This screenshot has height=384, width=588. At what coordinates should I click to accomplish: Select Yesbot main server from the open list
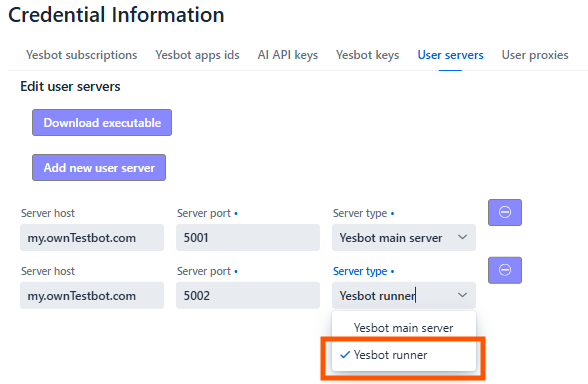404,328
